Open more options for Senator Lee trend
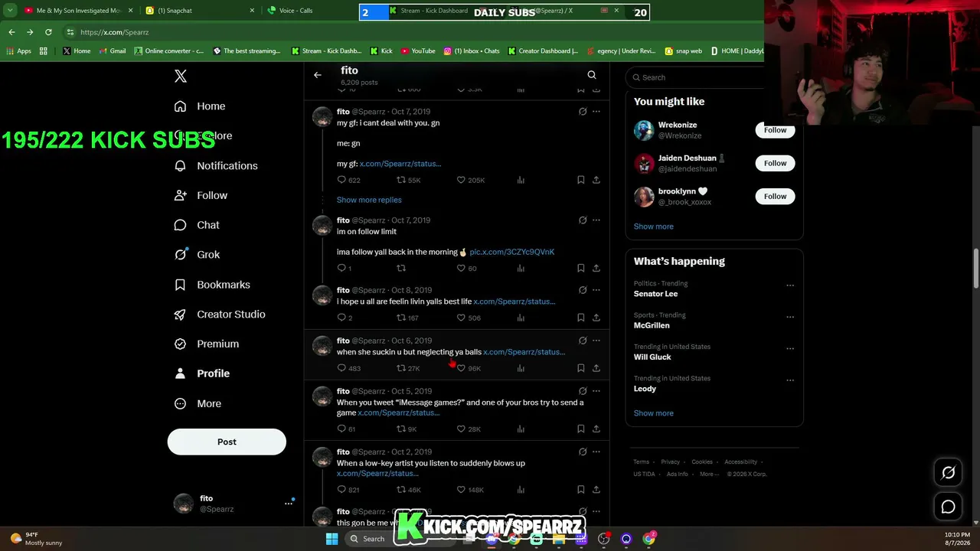The image size is (980, 551). [x=790, y=285]
